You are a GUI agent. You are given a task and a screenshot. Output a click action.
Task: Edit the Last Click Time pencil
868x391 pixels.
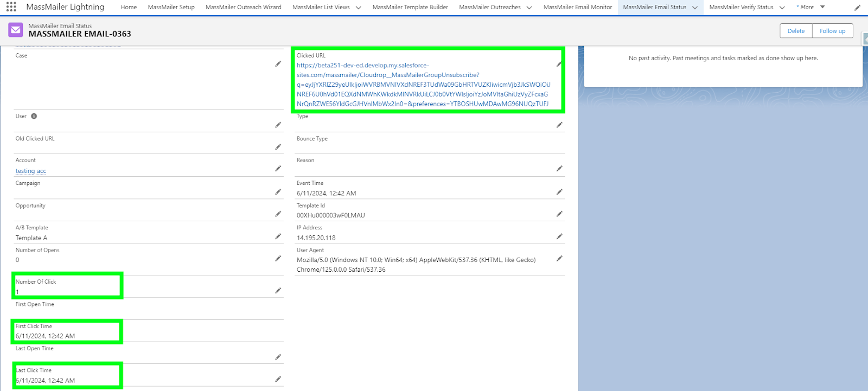(278, 379)
